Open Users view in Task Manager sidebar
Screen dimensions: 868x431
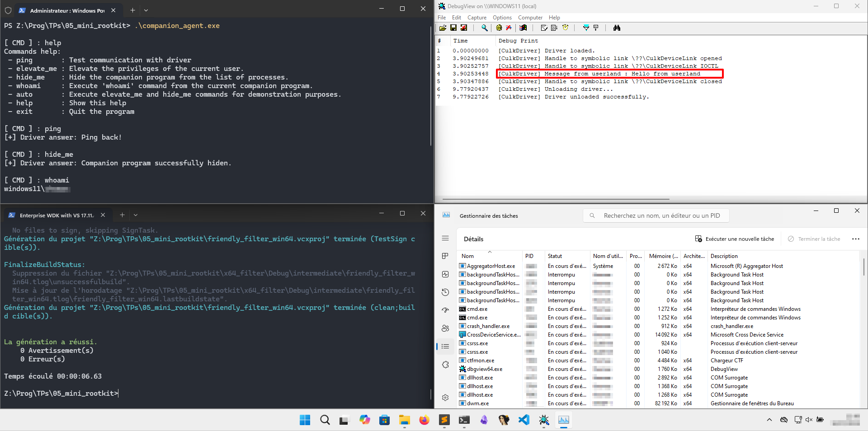click(x=445, y=328)
